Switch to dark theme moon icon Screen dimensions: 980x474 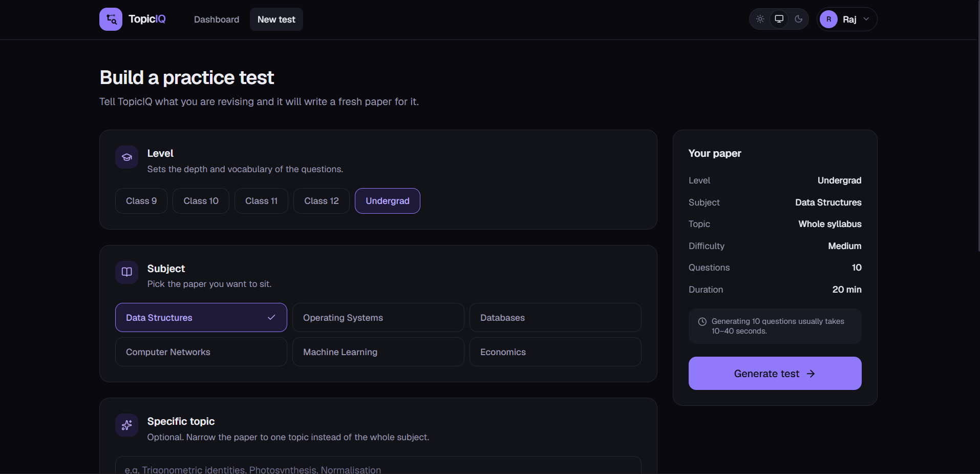[x=799, y=19]
